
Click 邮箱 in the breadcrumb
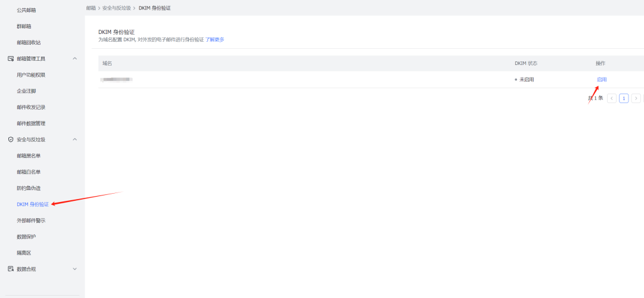pyautogui.click(x=91, y=8)
